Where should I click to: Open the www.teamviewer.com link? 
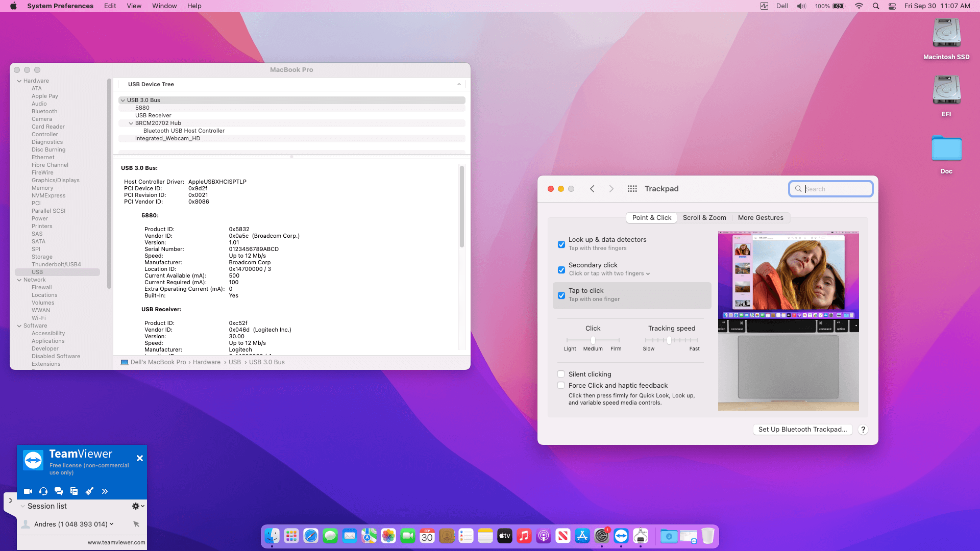[x=116, y=542]
